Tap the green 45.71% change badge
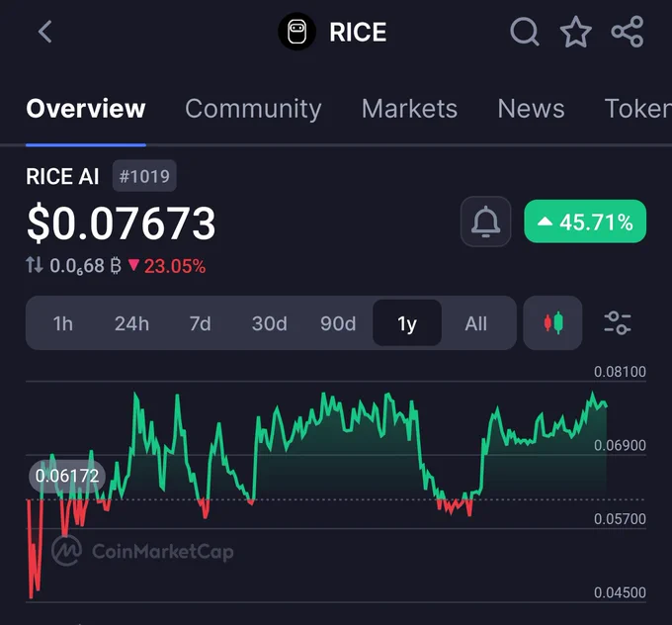 tap(585, 222)
